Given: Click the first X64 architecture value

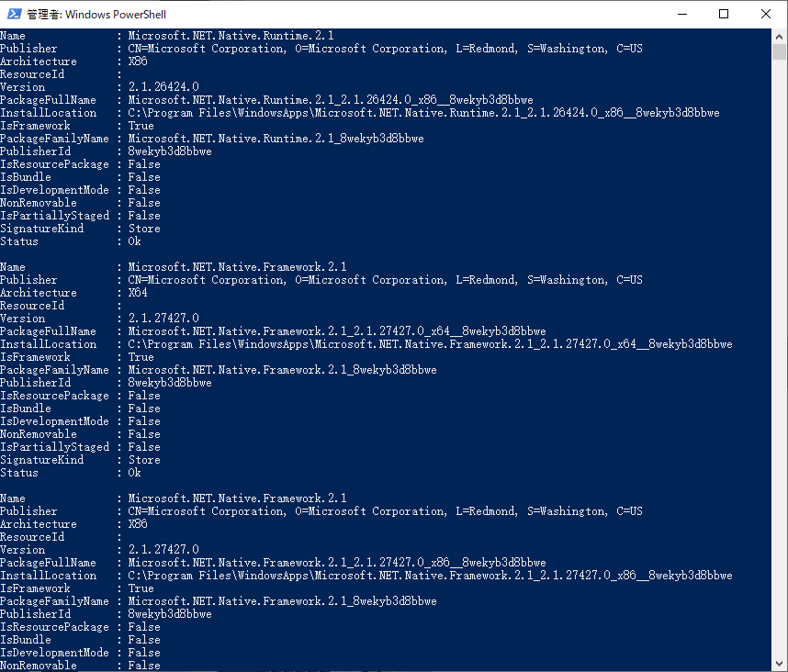Looking at the screenshot, I should tap(138, 292).
